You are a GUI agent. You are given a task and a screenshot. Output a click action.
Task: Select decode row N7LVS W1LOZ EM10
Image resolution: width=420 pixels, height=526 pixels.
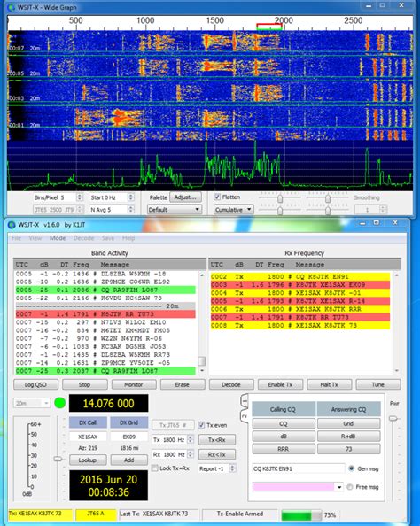point(105,322)
